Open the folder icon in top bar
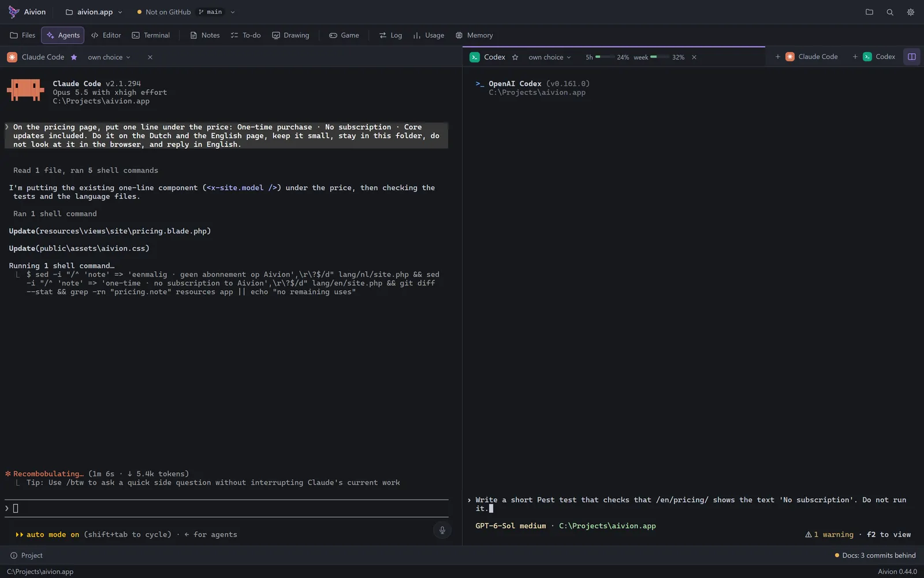 (869, 12)
